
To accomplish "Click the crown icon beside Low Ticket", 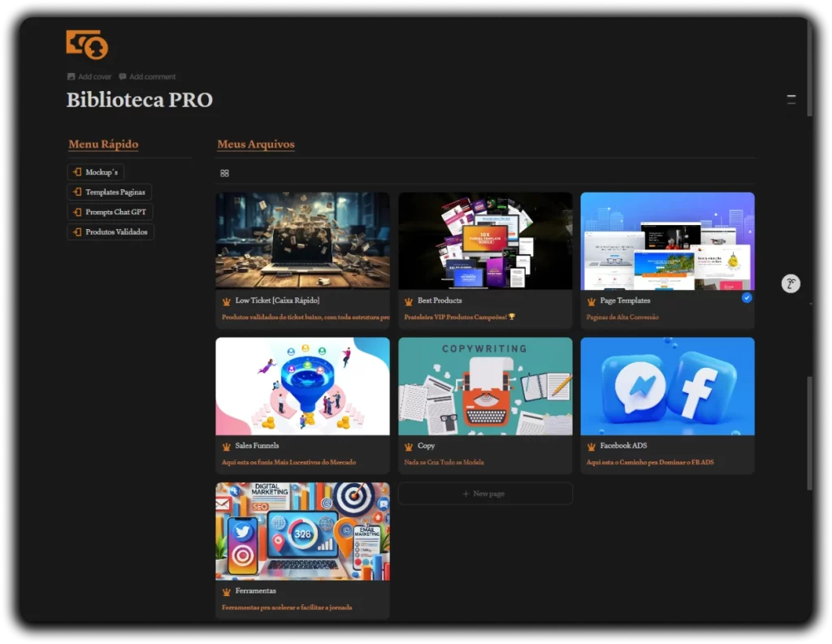I will [x=227, y=301].
